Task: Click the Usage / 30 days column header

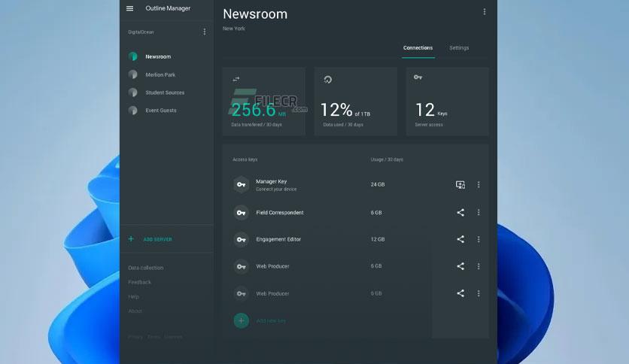Action: [x=387, y=159]
